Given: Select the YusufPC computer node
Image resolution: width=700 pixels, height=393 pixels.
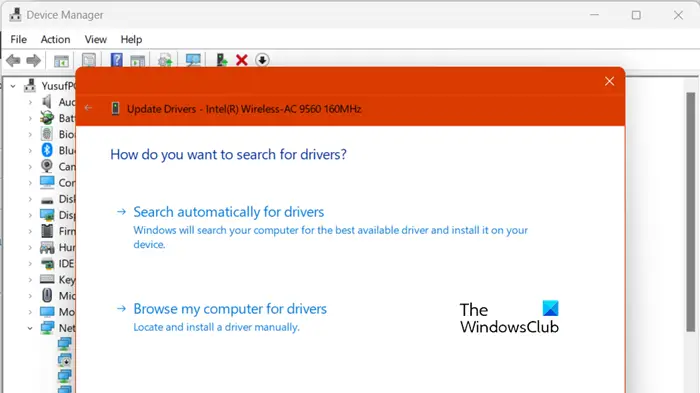Looking at the screenshot, I should pos(58,86).
